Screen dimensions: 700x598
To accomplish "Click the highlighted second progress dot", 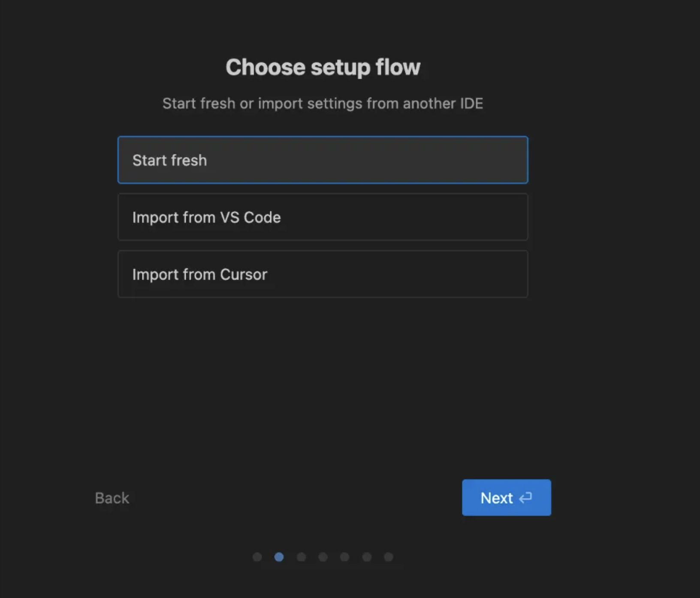I will [x=279, y=557].
